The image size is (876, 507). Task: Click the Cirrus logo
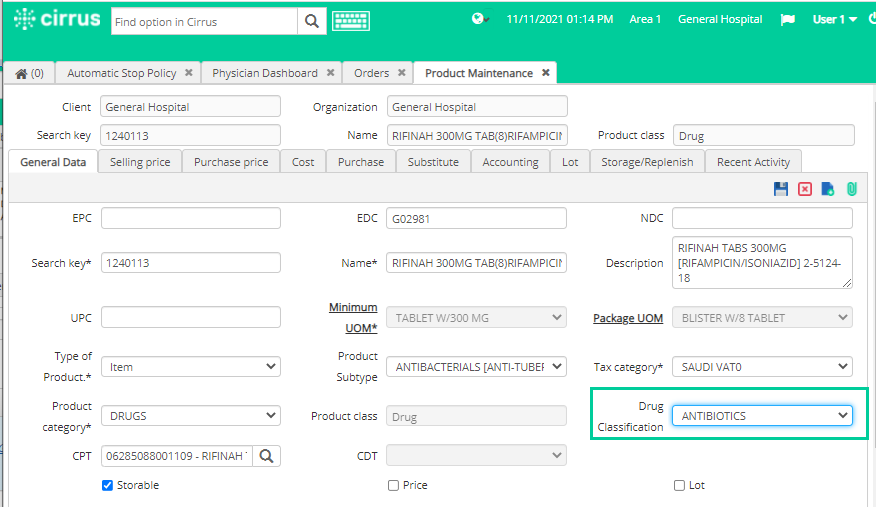click(57, 19)
